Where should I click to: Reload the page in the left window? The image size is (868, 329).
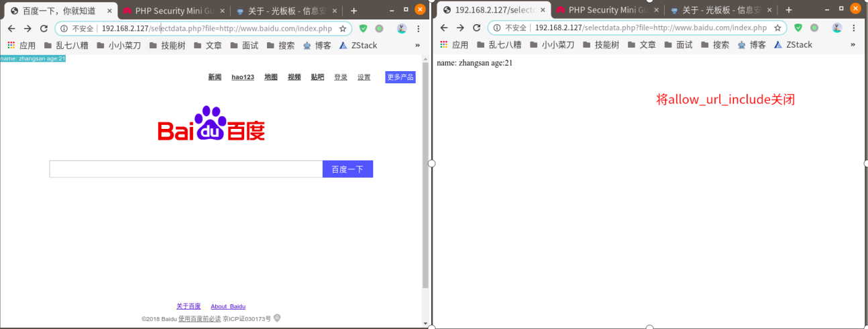coord(44,29)
